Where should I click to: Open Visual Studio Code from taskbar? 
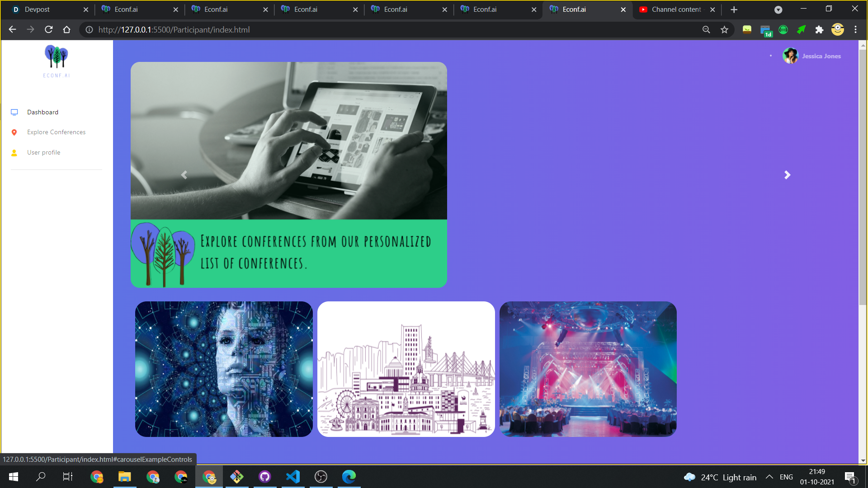coord(293,477)
